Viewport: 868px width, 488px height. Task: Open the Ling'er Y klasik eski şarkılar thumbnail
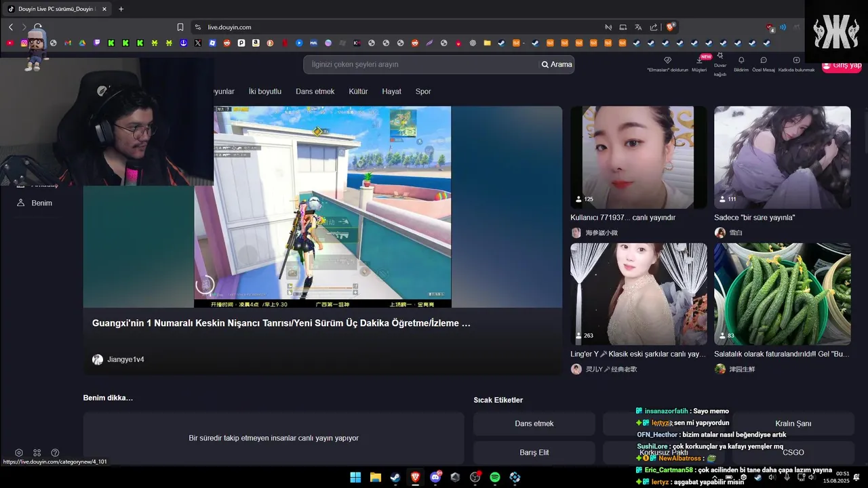pyautogui.click(x=638, y=294)
